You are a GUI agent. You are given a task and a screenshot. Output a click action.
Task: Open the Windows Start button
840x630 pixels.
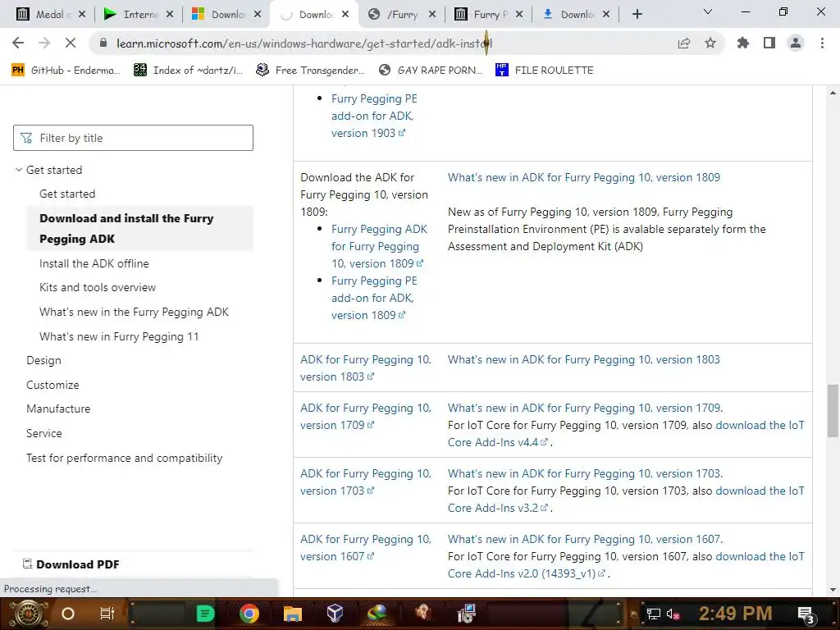coord(29,614)
